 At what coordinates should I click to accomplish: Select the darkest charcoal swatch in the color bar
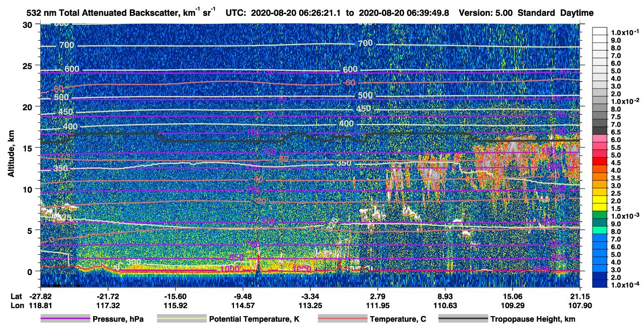[600, 130]
